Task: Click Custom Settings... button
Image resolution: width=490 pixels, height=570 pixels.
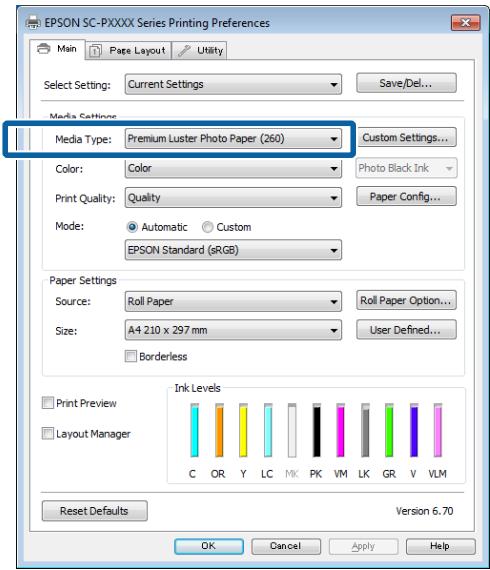Action: 406,137
